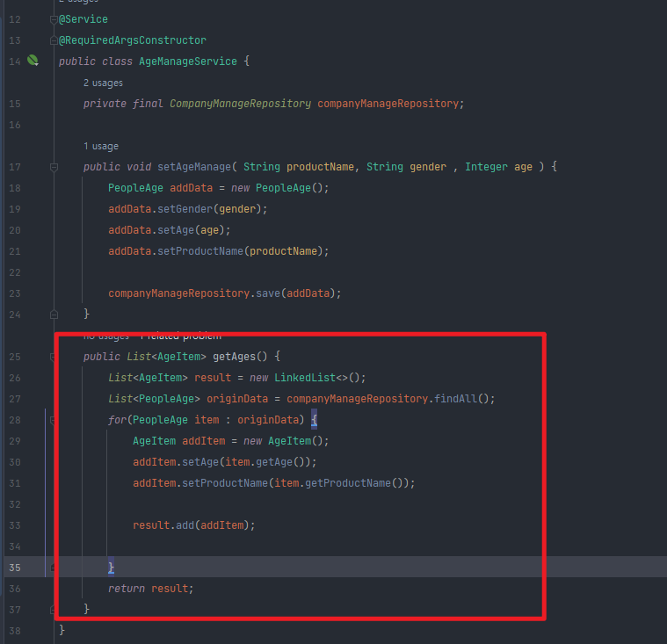This screenshot has width=667, height=644.
Task: Click 'new AgeItem()' on line 29
Action: click(286, 441)
